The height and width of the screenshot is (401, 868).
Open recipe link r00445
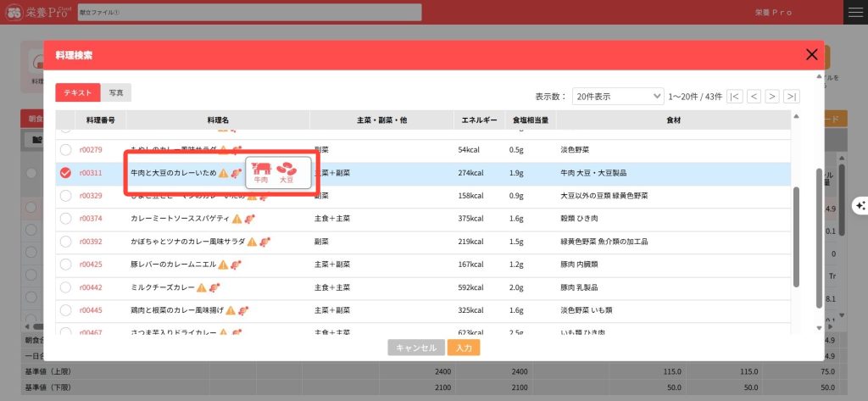(x=91, y=311)
